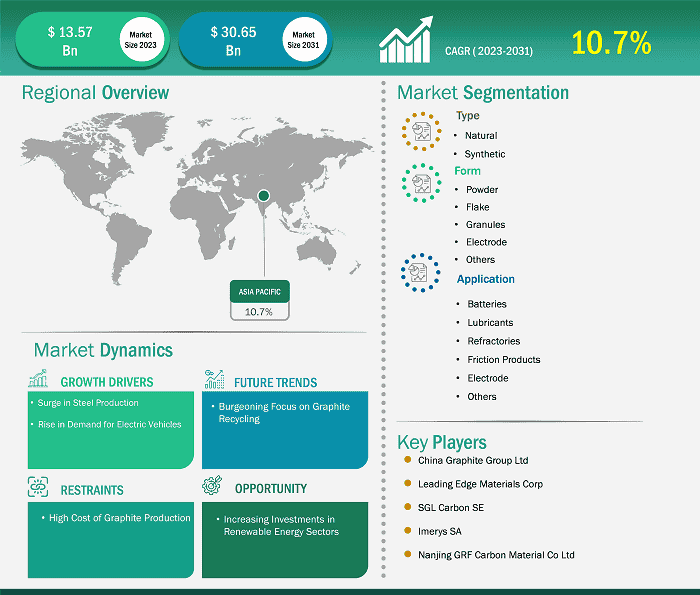Select Synthetic in the Type list
The image size is (700, 595).
pos(485,154)
